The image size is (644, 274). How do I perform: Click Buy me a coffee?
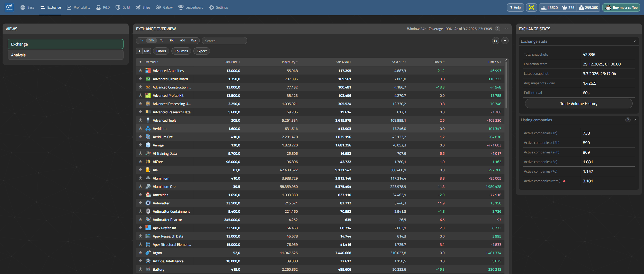(x=622, y=8)
